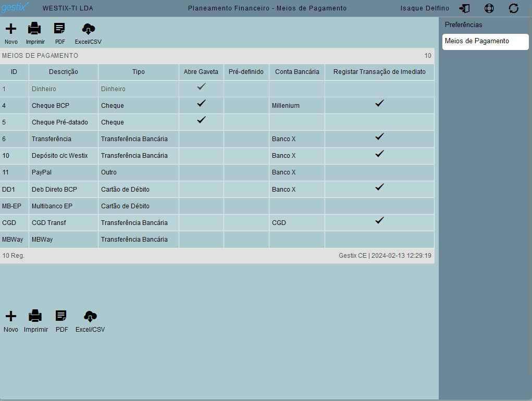Click the refresh arrows icon in header
This screenshot has width=532, height=401.
pyautogui.click(x=514, y=8)
